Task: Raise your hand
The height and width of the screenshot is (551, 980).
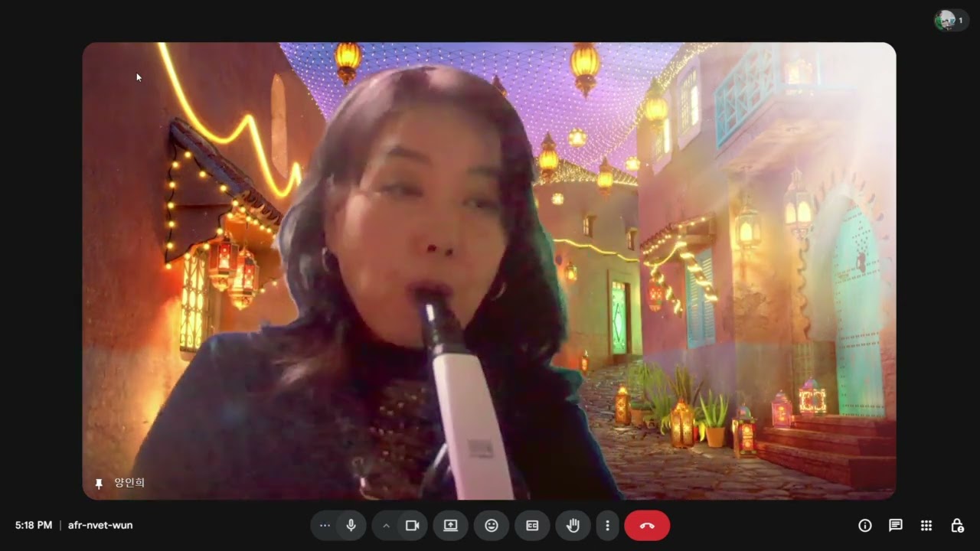Action: (x=573, y=526)
